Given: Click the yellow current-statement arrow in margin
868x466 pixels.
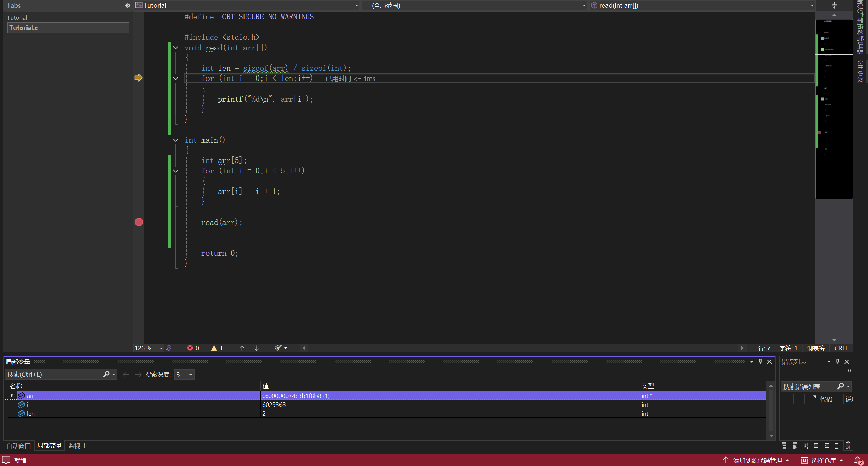Looking at the screenshot, I should (x=138, y=78).
